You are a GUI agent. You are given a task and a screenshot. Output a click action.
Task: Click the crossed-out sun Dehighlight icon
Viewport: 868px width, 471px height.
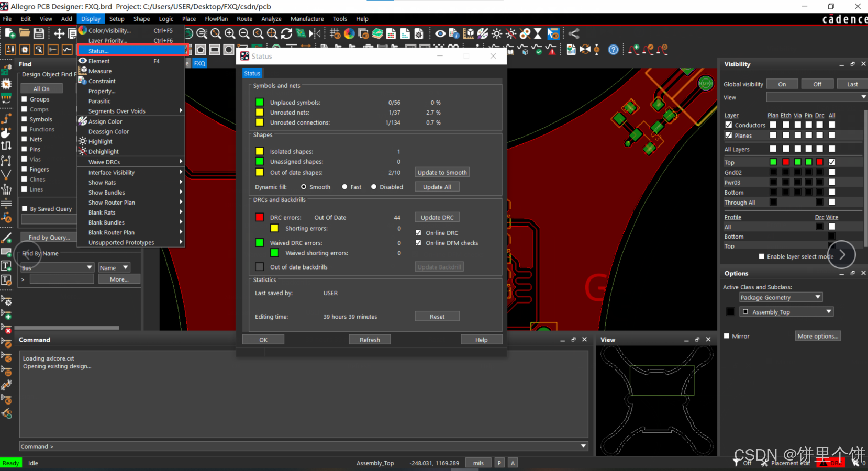point(511,33)
